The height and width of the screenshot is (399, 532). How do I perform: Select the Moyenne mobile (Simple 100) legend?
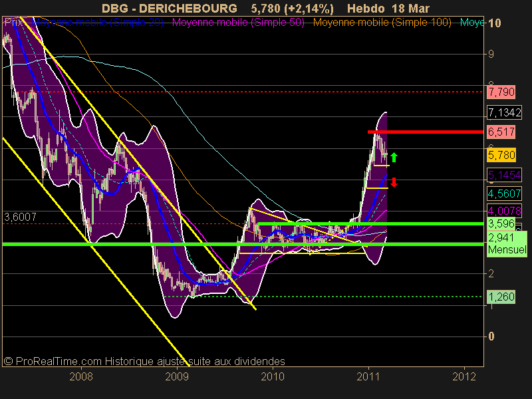[382, 23]
